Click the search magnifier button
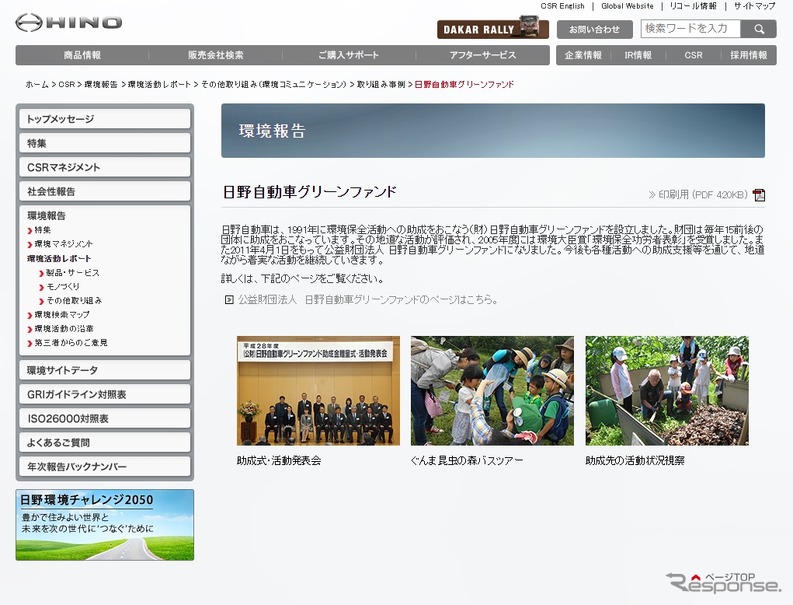793x605 pixels. pyautogui.click(x=759, y=29)
